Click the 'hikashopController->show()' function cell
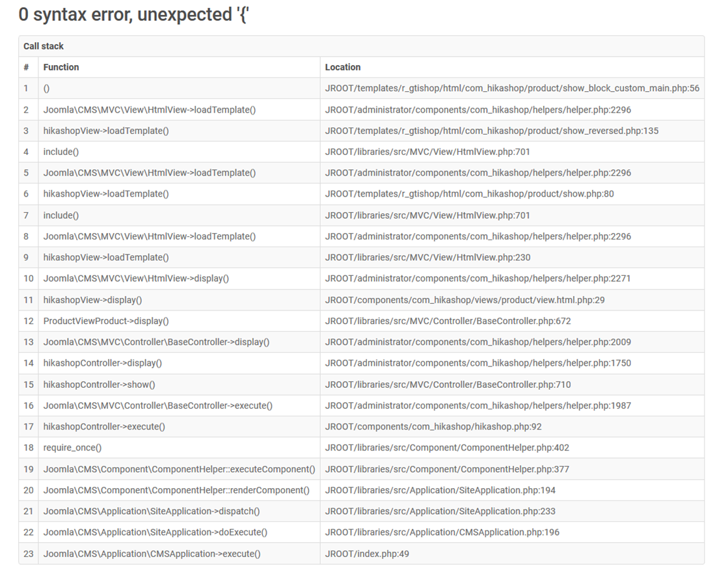 click(x=99, y=385)
